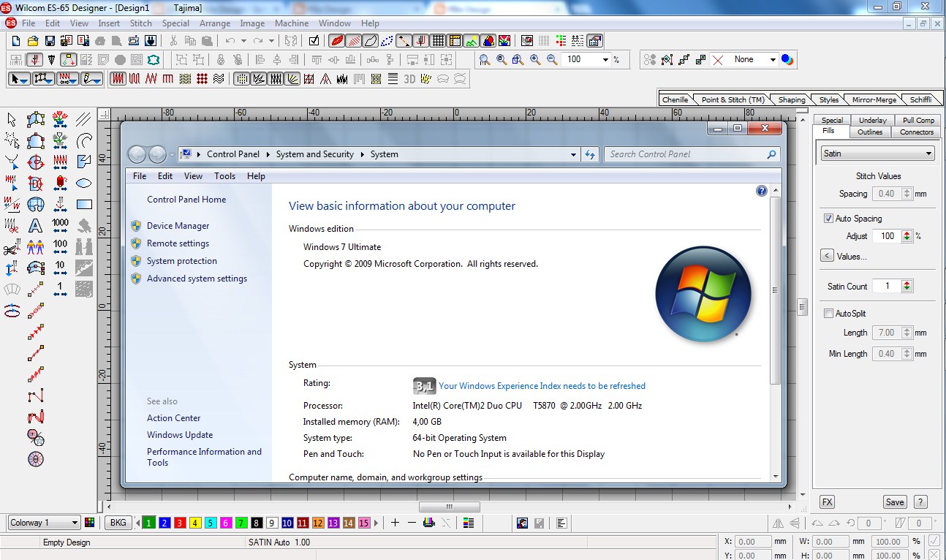Click the Cut scissors toolbar icon
This screenshot has height=560, width=946.
click(x=173, y=41)
